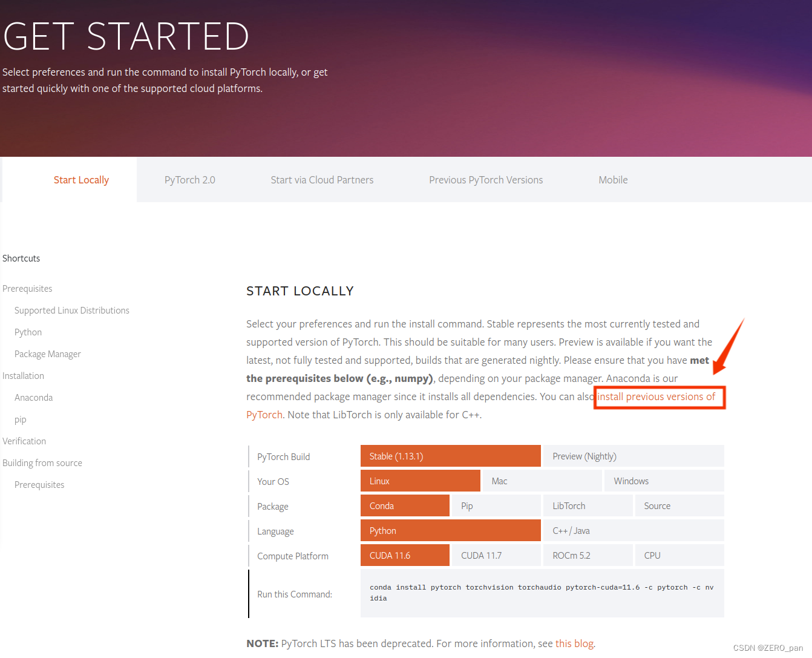Choose C++ / Java language

point(634,530)
